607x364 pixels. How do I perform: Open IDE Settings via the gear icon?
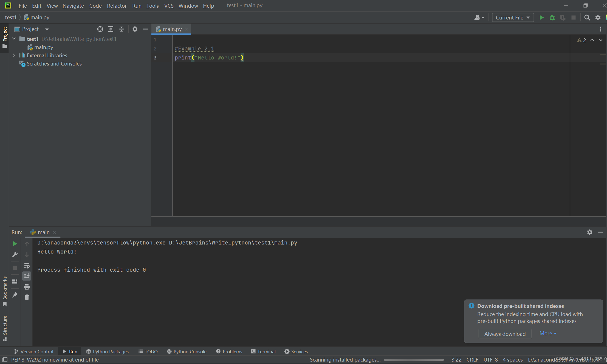tap(598, 17)
